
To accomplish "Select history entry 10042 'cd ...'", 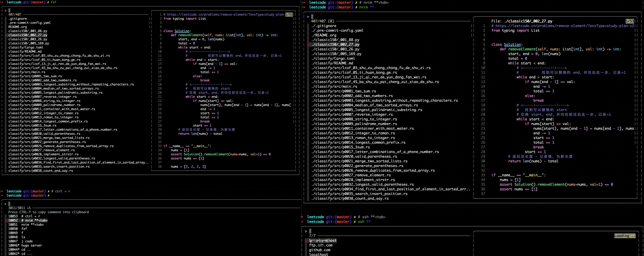I will coord(20,254).
